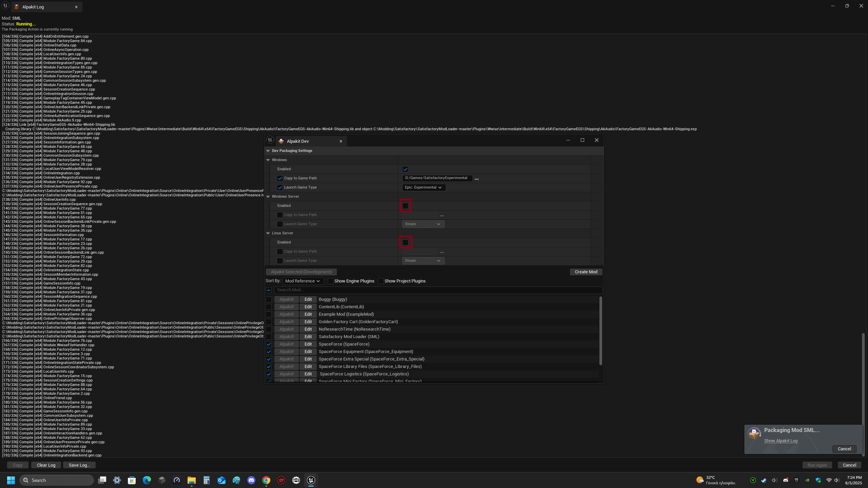Click the Unreal Engine logo in Alpakit Log
The width and height of the screenshot is (868, 488).
coord(5,6)
